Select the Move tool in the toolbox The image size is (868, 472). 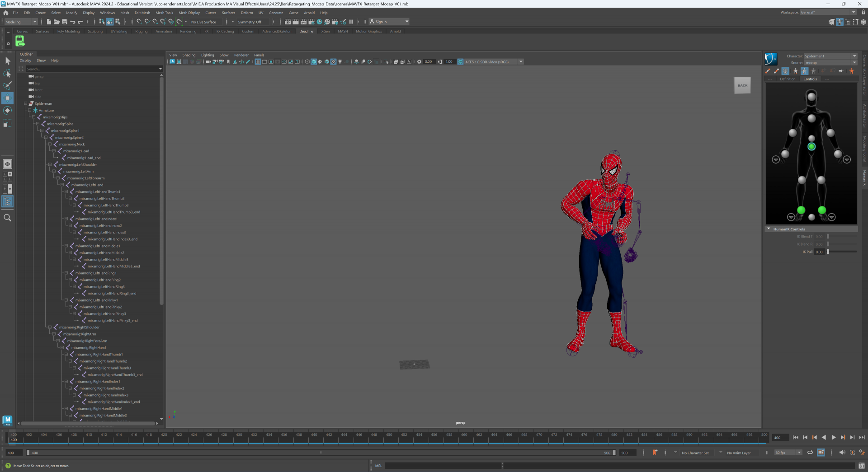click(x=8, y=98)
